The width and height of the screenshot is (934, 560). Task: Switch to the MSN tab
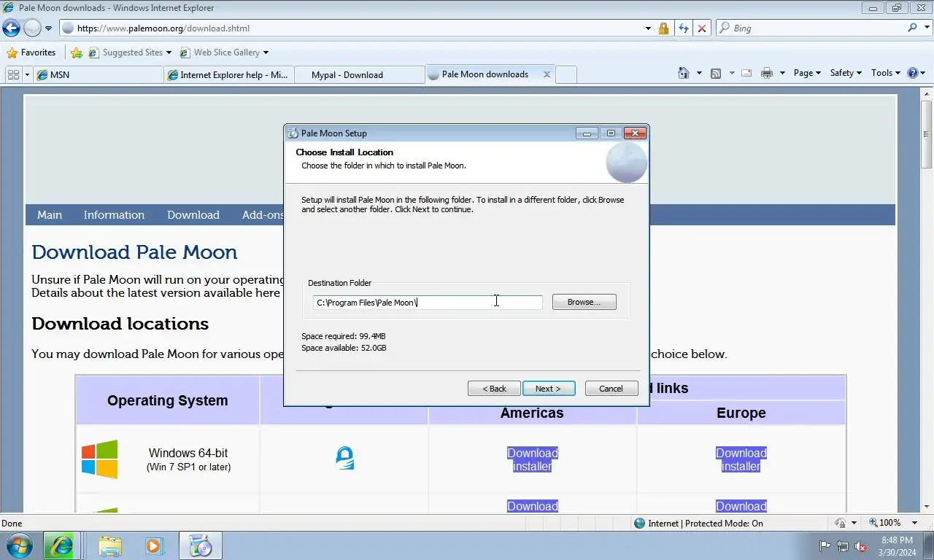click(98, 74)
